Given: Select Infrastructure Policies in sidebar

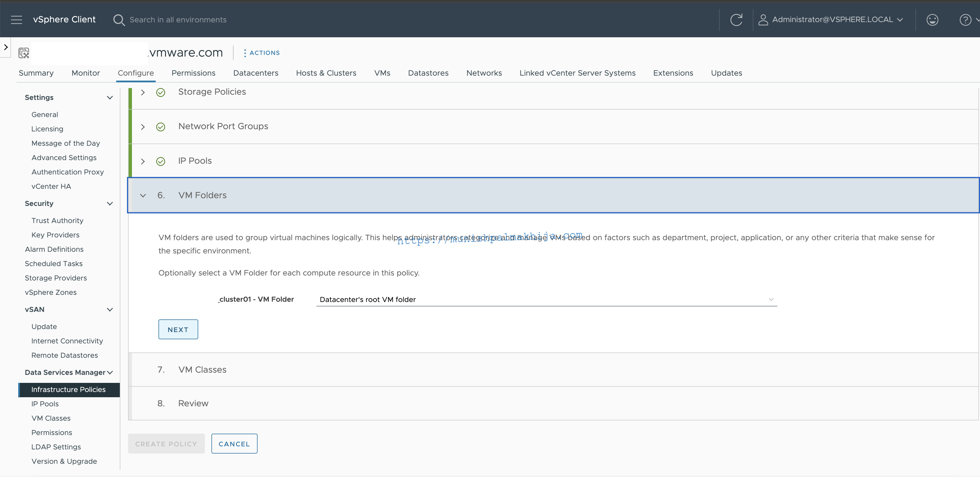Looking at the screenshot, I should pos(69,390).
